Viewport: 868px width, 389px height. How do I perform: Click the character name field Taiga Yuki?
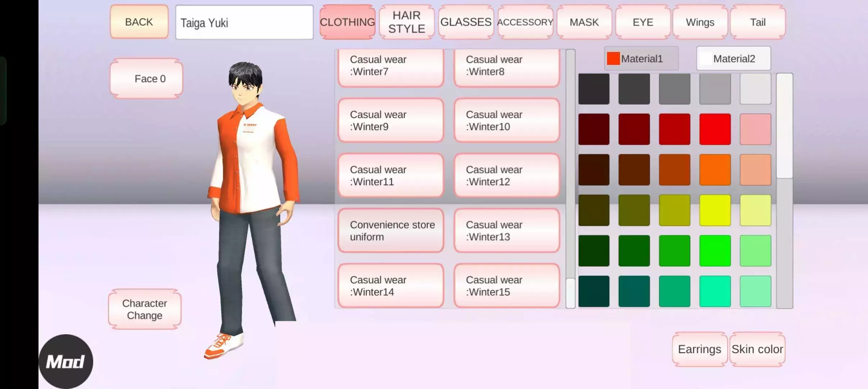[x=244, y=22]
